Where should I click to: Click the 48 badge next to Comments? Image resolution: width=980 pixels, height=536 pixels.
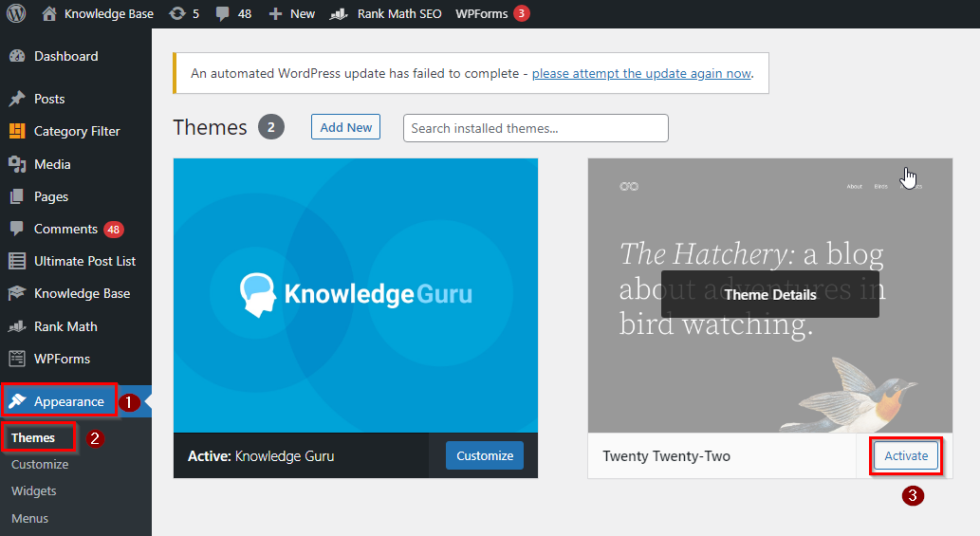(x=113, y=230)
